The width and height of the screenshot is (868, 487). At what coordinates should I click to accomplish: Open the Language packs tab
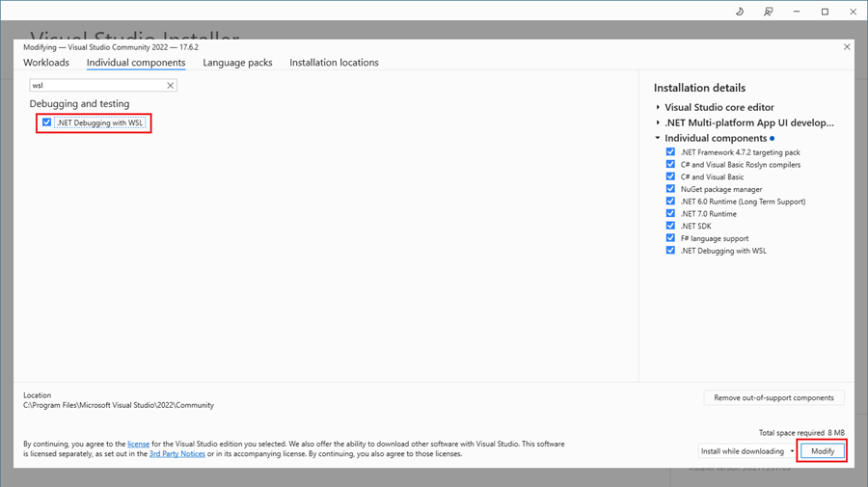click(x=237, y=63)
